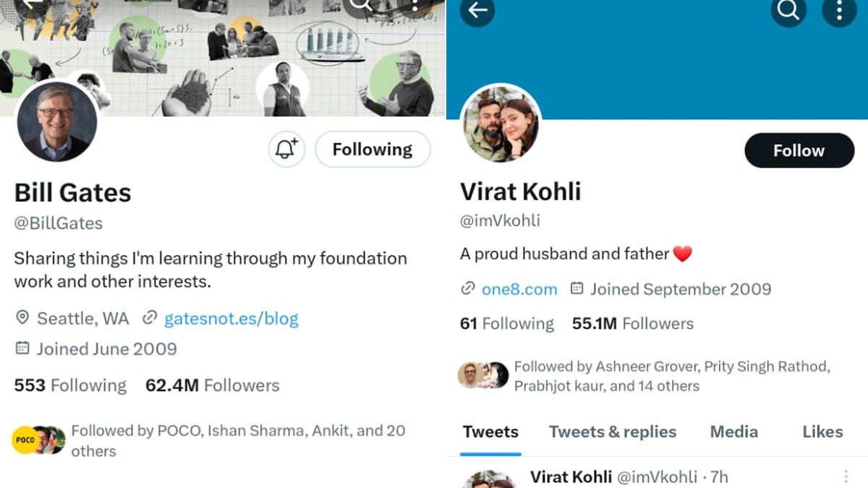Visit the one8.com website link

519,290
